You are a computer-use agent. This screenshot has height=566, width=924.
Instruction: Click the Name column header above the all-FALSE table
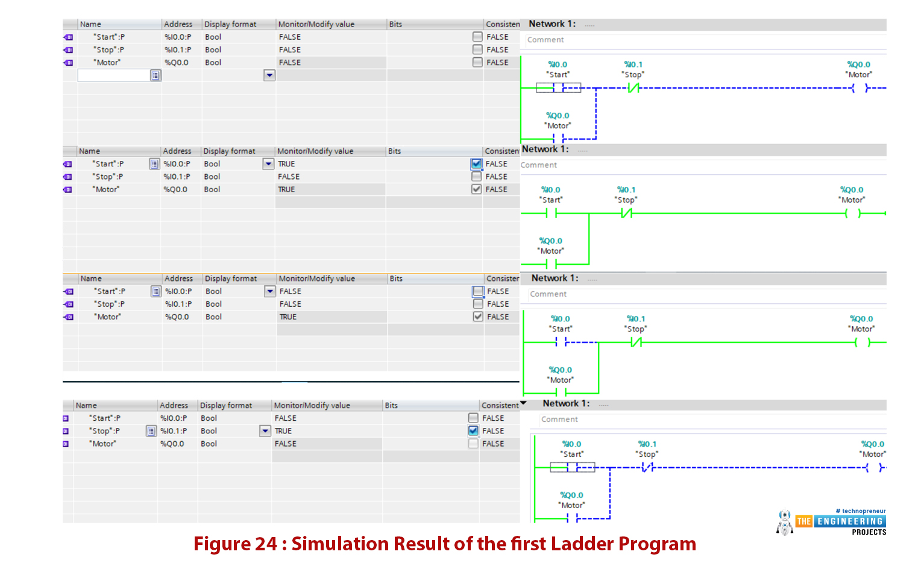click(x=119, y=24)
